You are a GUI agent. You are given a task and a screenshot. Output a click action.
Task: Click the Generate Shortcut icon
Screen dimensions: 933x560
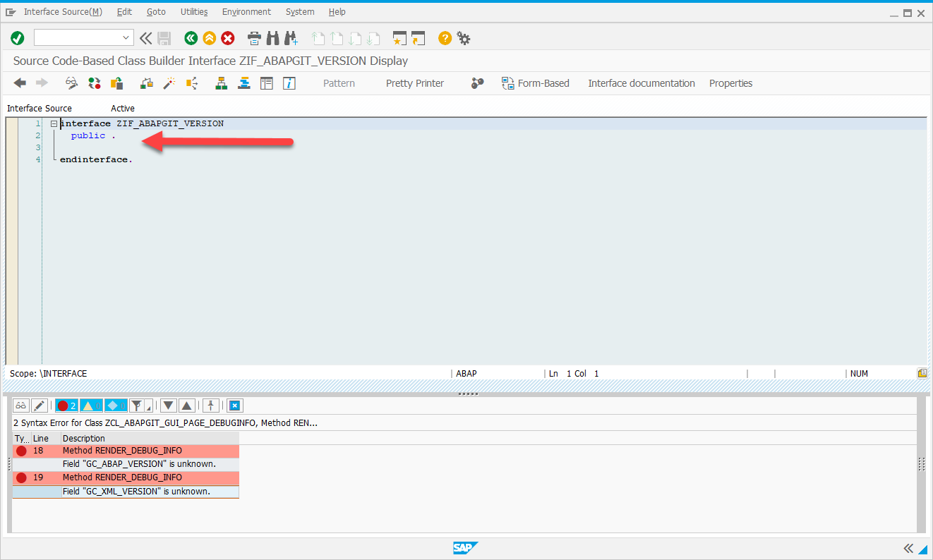pyautogui.click(x=418, y=38)
